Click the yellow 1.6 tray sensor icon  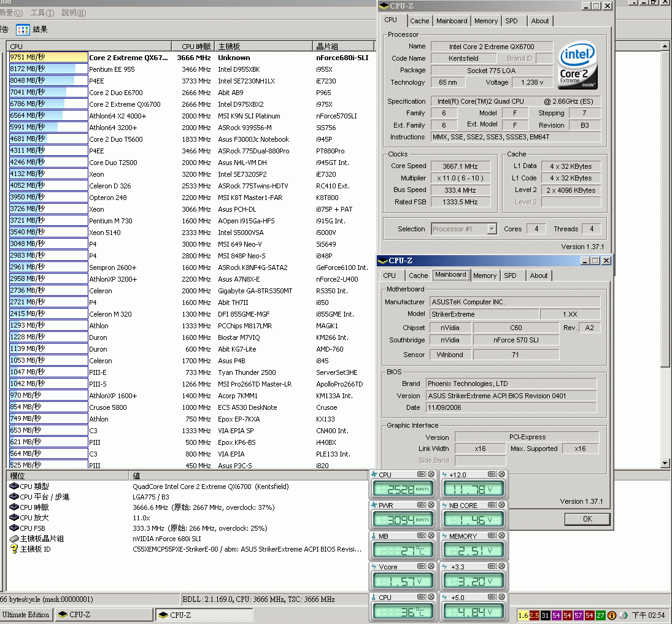(523, 615)
